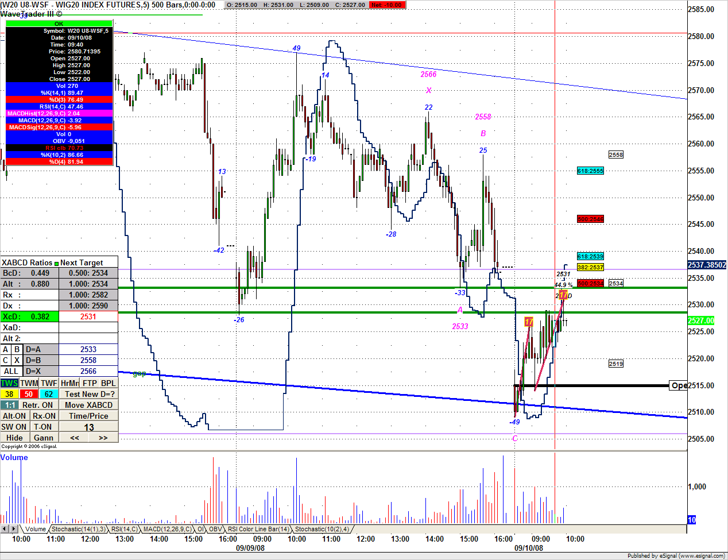Viewport: 728px width, 560px height.
Task: Click the TWM button
Action: (x=29, y=383)
